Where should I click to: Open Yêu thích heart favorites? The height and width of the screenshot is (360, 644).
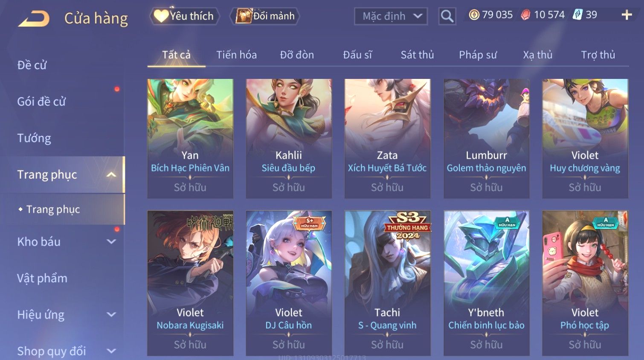click(x=184, y=16)
